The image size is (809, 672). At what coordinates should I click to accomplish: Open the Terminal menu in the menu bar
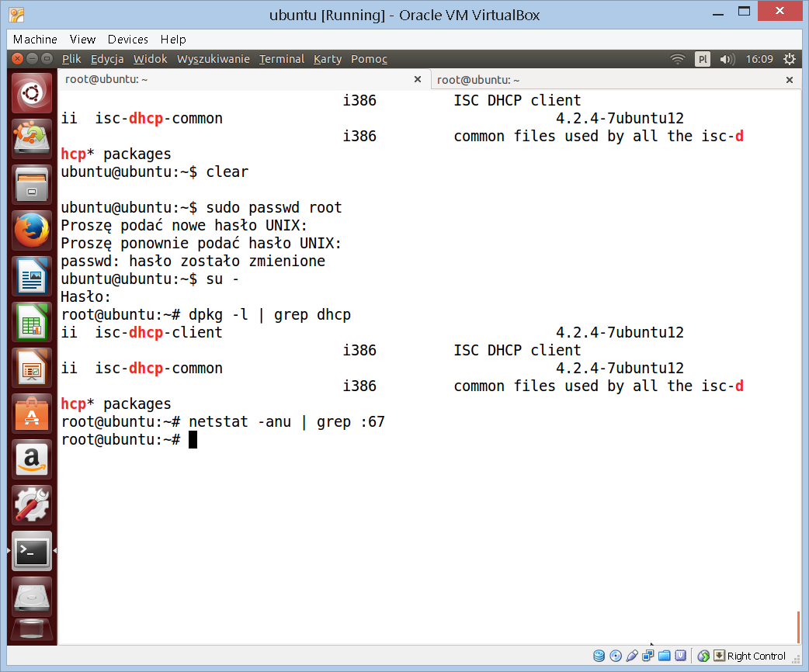click(281, 59)
